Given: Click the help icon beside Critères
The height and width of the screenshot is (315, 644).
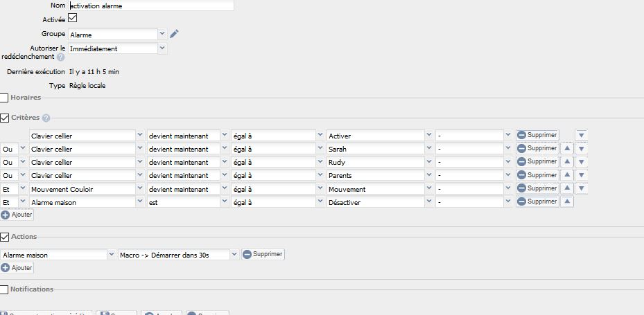Looking at the screenshot, I should tap(46, 118).
